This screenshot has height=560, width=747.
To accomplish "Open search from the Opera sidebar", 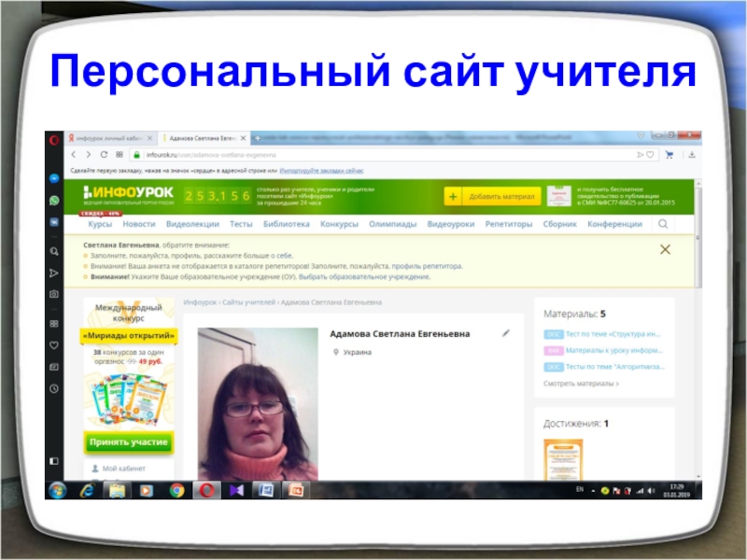I will (x=54, y=251).
